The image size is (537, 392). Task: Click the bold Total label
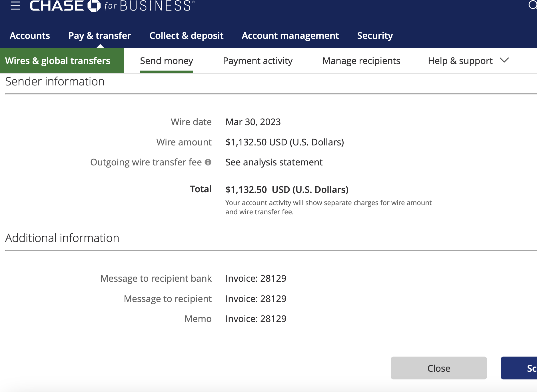click(201, 189)
